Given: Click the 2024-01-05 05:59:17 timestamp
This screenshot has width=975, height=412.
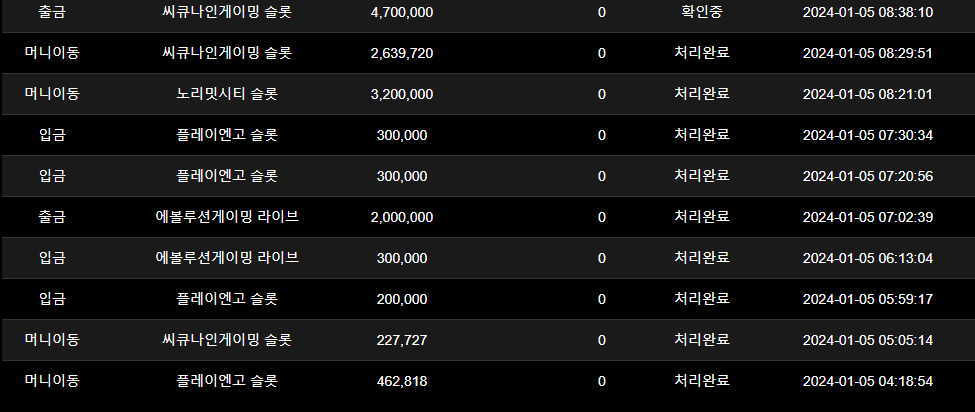Looking at the screenshot, I should coord(867,300).
